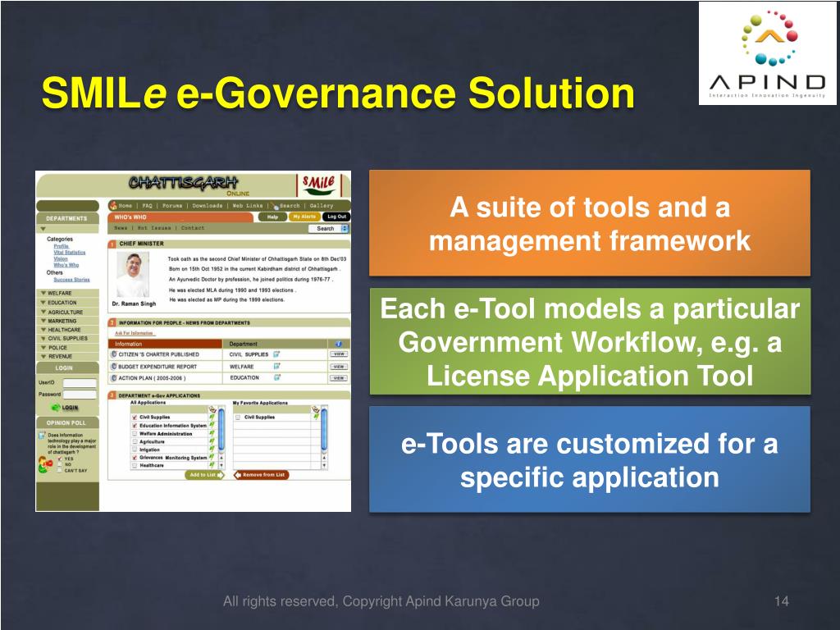
Task: Click the All Applications list scrollbar thumb
Action: pos(221,430)
